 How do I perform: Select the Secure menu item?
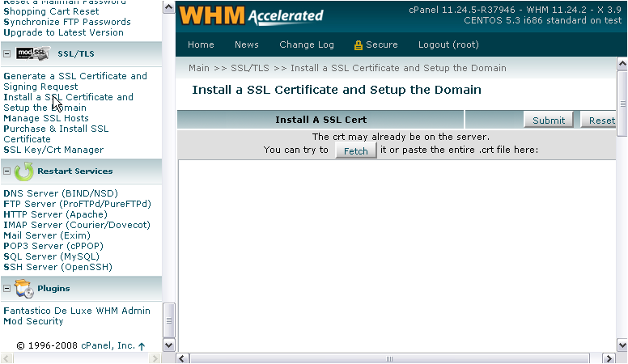click(x=382, y=44)
